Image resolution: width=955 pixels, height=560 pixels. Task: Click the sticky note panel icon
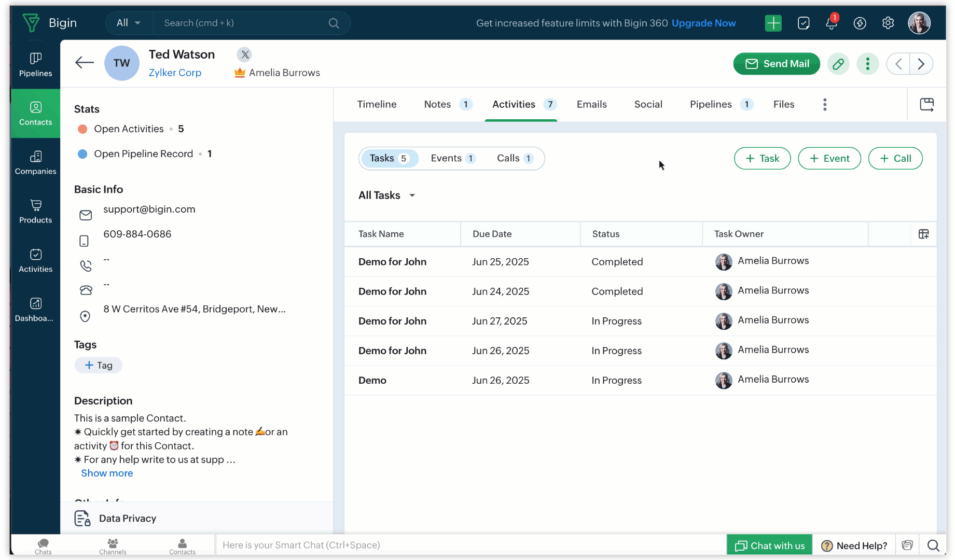point(926,104)
